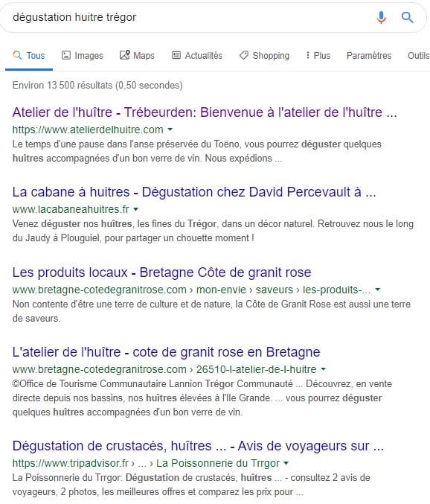Click the microphone voice search icon
This screenshot has height=504, width=430.
coord(381,17)
